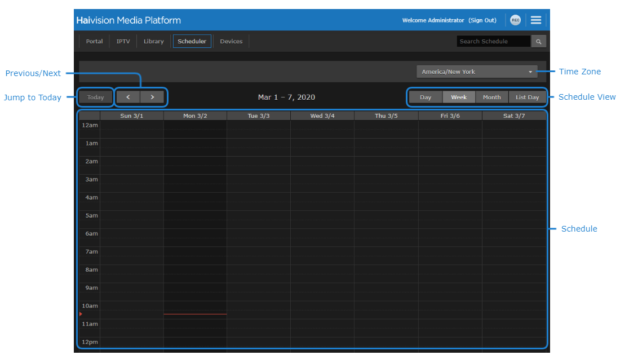Click in the Search Schedule field

pos(493,42)
